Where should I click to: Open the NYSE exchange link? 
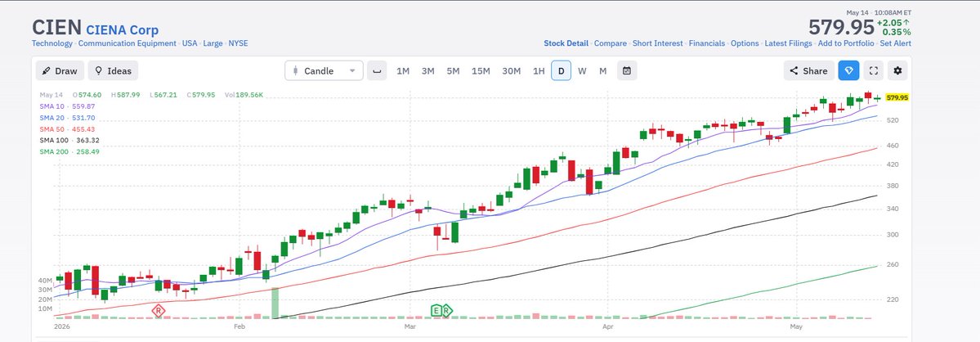238,43
